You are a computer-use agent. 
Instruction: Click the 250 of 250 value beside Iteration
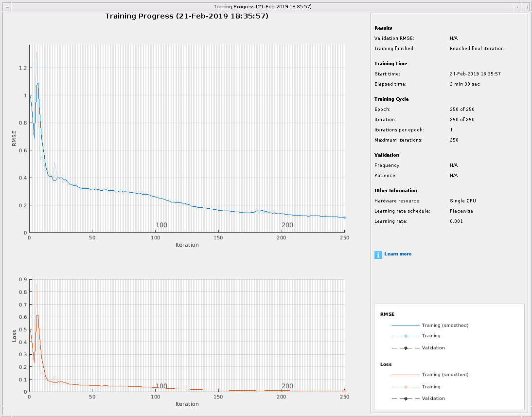click(x=462, y=120)
